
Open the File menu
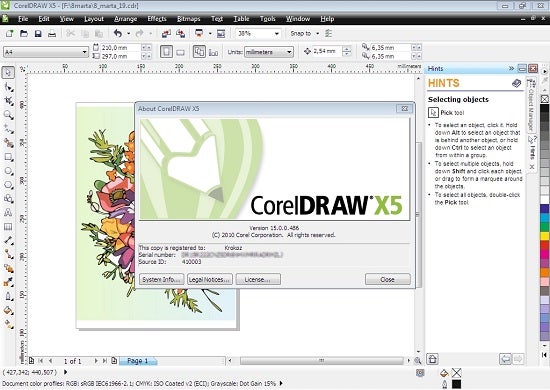pyautogui.click(x=23, y=19)
